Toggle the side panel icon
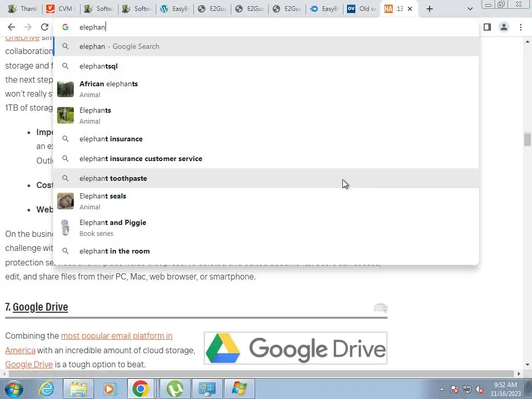532x399 pixels. click(x=487, y=27)
